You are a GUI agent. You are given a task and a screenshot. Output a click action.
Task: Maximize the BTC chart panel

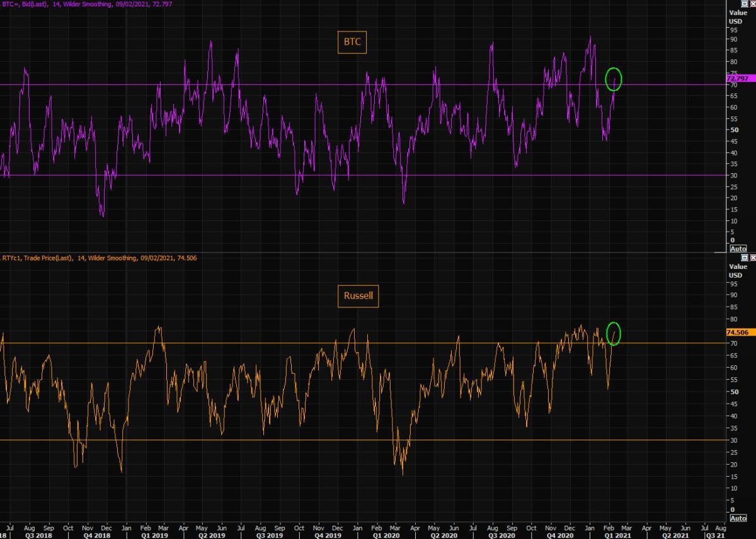tap(744, 4)
